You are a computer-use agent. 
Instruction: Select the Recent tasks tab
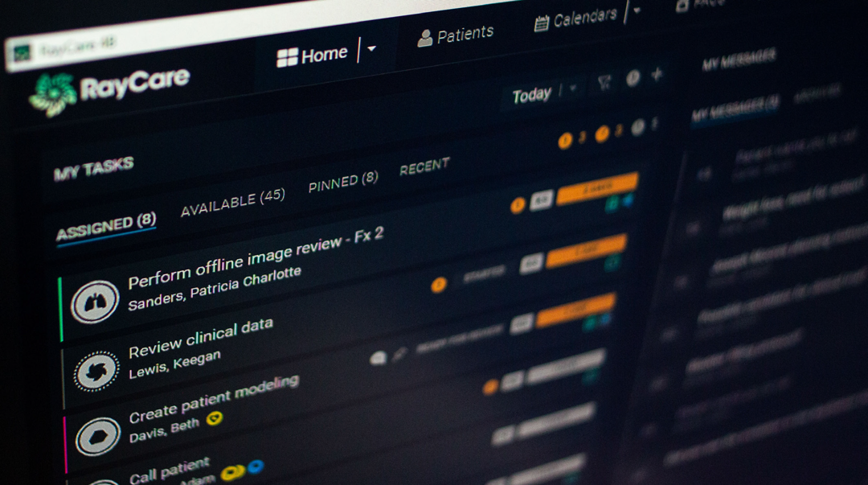424,166
